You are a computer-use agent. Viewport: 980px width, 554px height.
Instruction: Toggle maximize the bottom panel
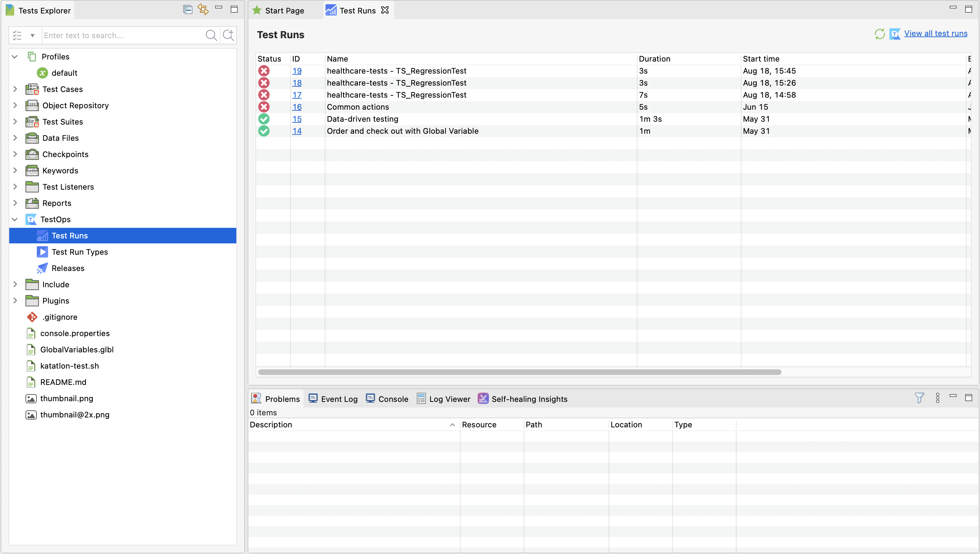tap(969, 398)
